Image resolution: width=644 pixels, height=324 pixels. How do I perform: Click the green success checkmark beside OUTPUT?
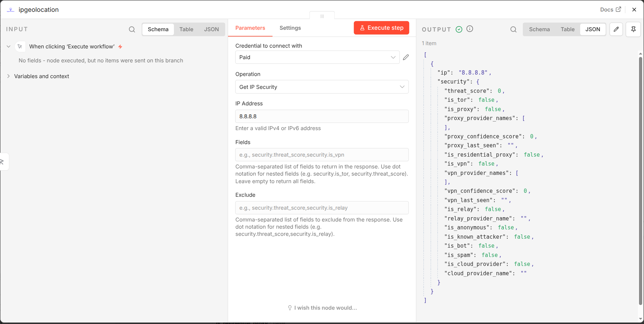pyautogui.click(x=459, y=29)
